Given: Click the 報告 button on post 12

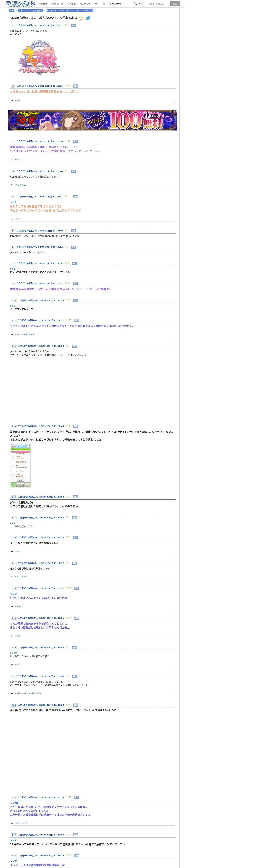Looking at the screenshot, I should click(x=75, y=346).
